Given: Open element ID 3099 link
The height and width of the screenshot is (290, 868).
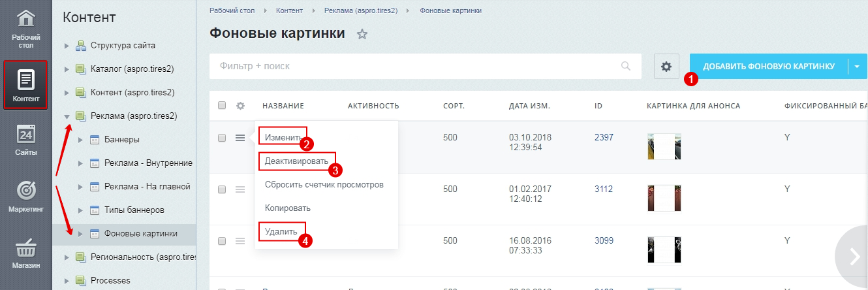Looking at the screenshot, I should (604, 240).
